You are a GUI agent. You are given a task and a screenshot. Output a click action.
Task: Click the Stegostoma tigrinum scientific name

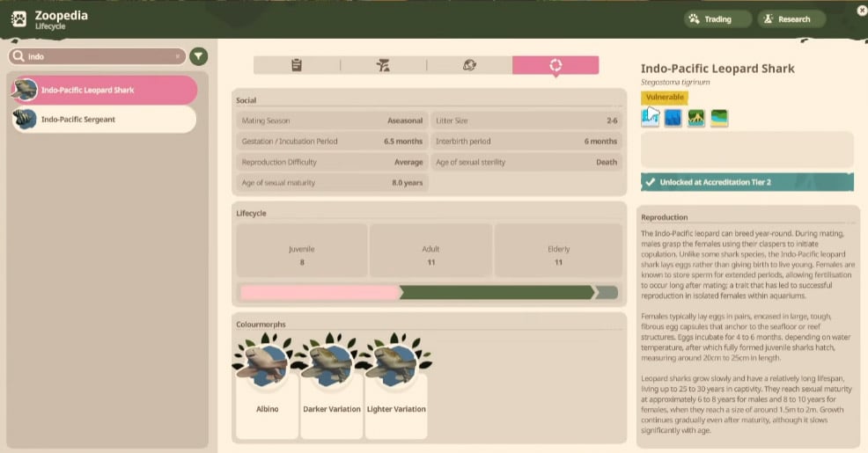click(x=675, y=83)
